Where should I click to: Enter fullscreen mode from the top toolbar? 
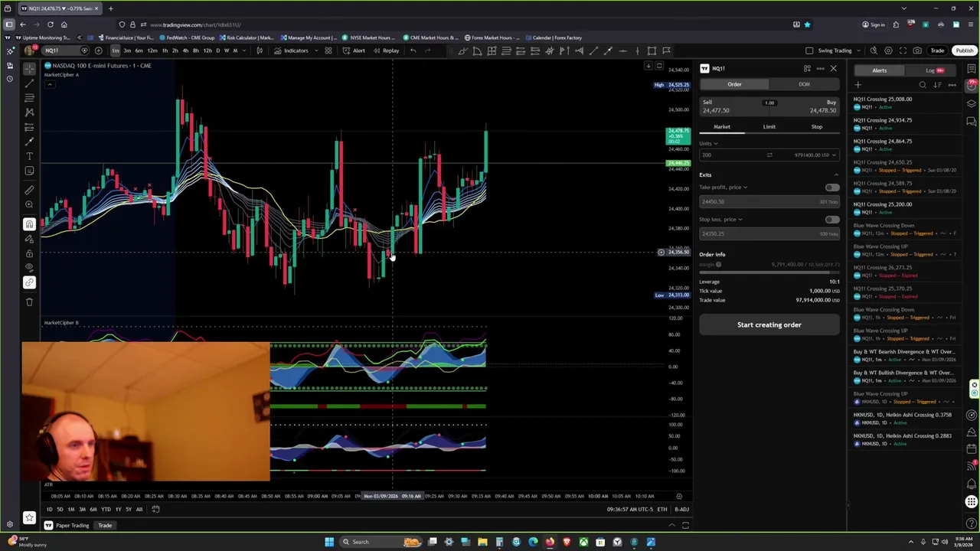click(x=903, y=51)
